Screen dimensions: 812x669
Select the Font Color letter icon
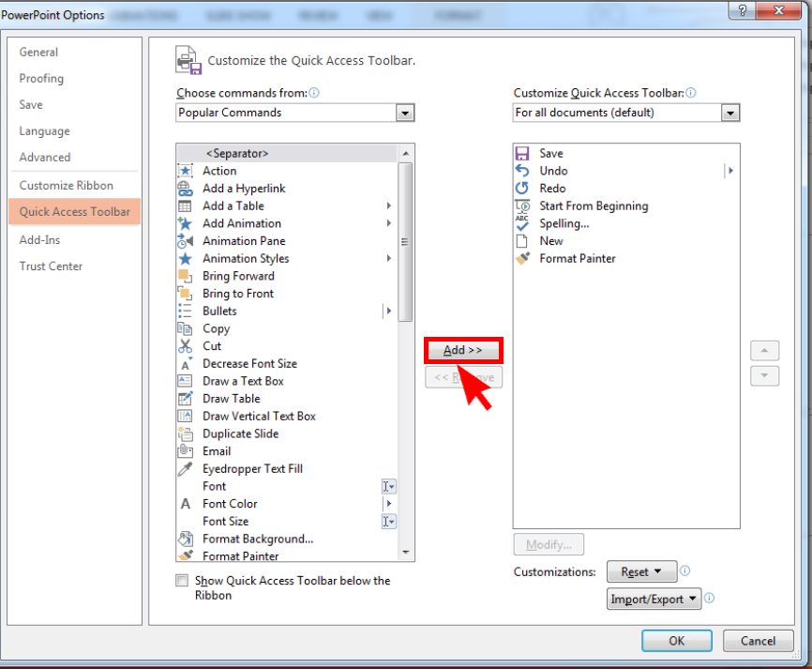pos(185,504)
